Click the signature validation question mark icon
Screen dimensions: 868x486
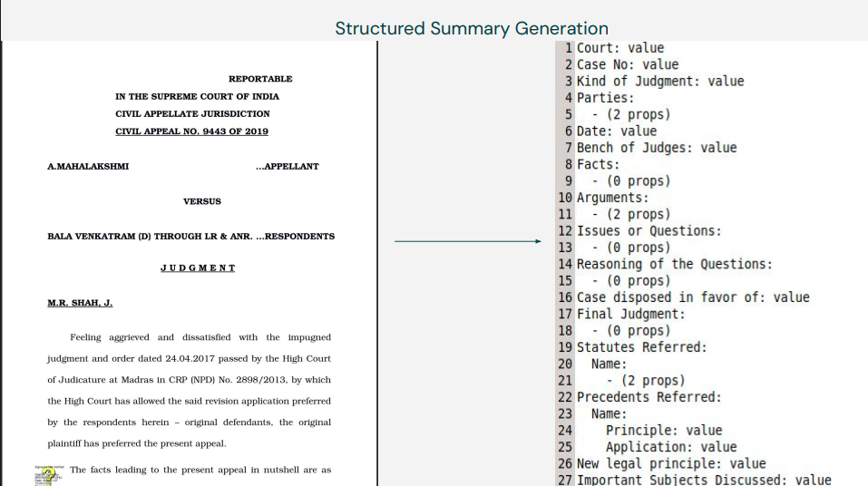point(48,475)
